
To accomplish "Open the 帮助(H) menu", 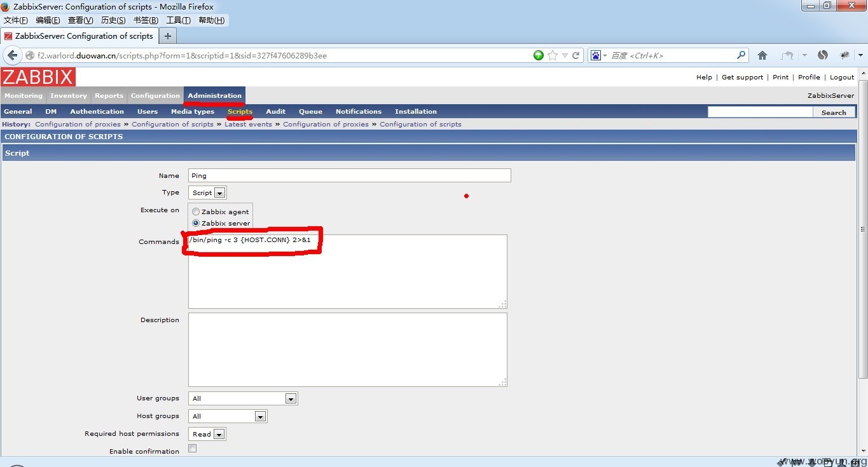I will (212, 20).
